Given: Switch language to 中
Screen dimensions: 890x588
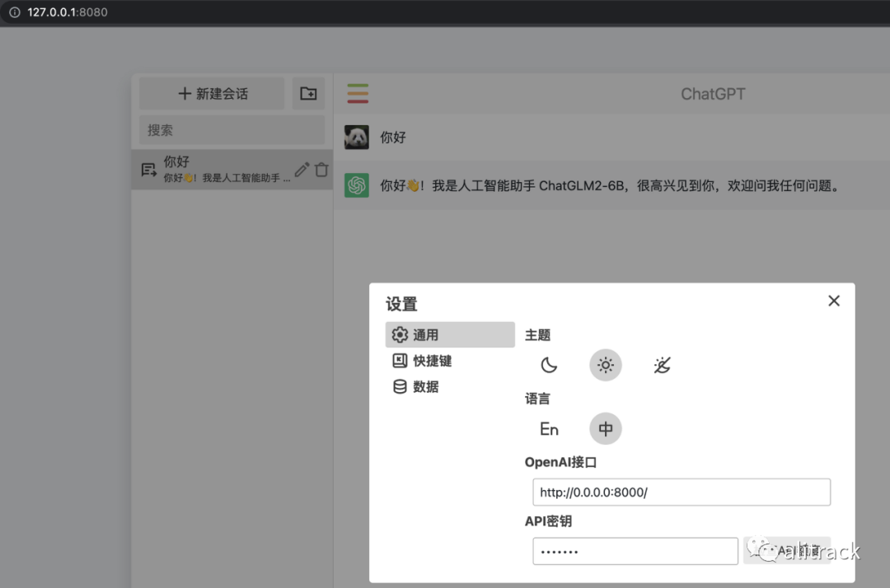Looking at the screenshot, I should [x=606, y=429].
